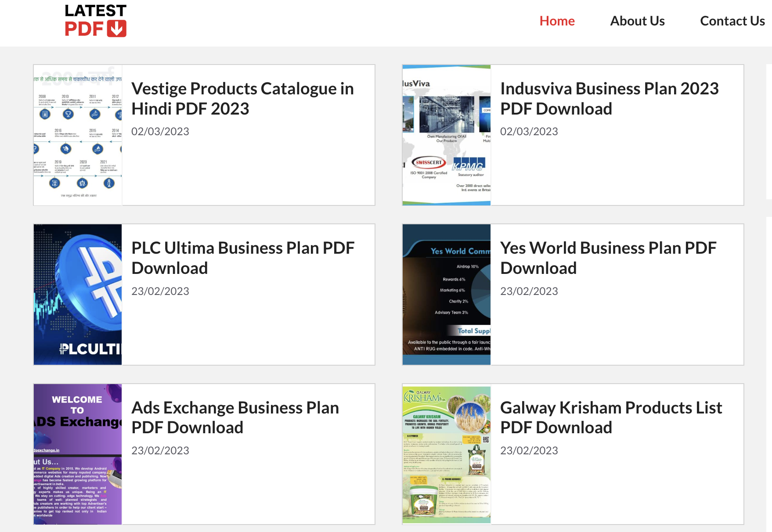Click date 02/03/2023 under Indusviva Business Plan
Screen dimensions: 772x532
click(529, 132)
